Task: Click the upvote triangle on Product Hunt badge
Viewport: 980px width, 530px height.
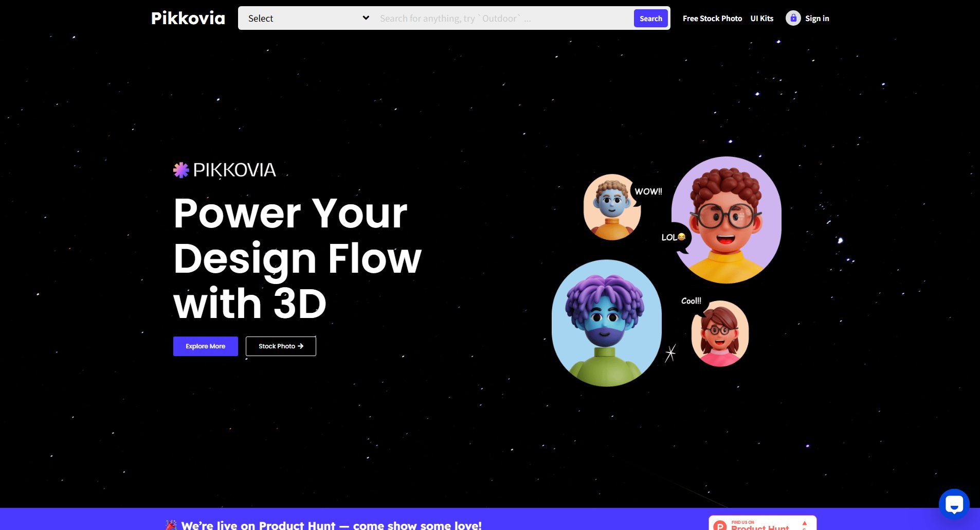Action: [806, 522]
